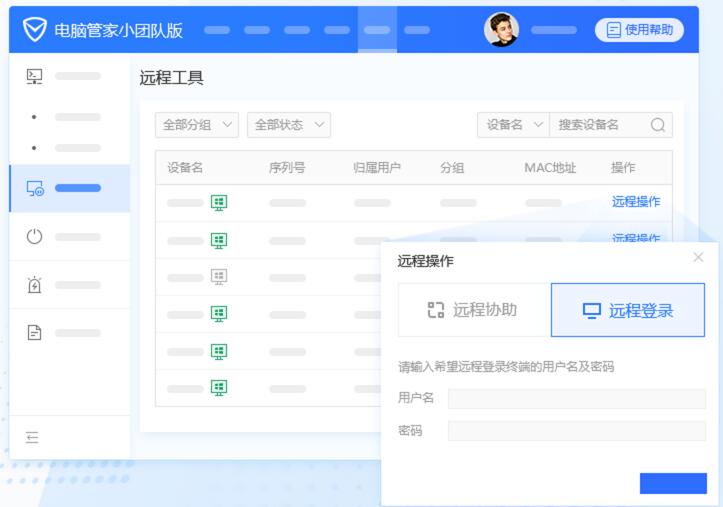Focus the 密码 input field
This screenshot has height=507, width=723.
[576, 431]
